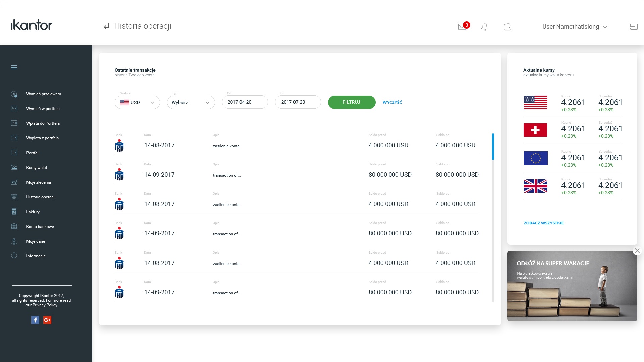Expand the User Namethatislong menu
The image size is (644, 362).
point(575,27)
